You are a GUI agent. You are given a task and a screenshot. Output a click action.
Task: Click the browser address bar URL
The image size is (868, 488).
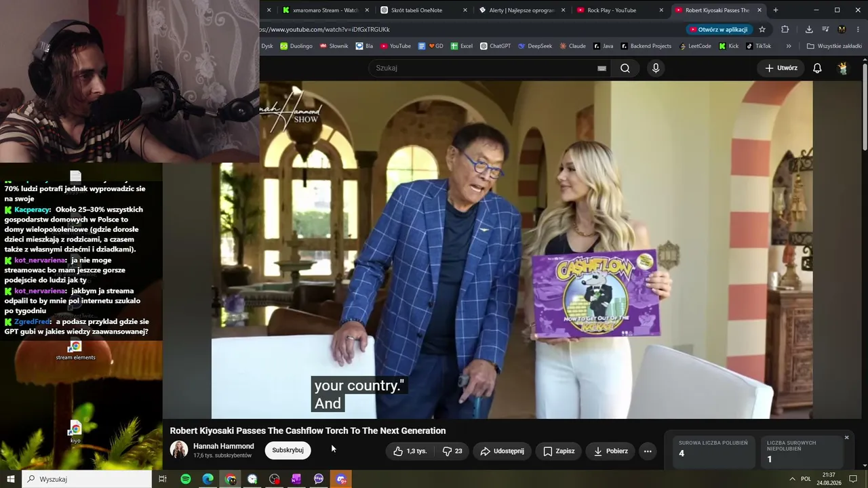(325, 29)
